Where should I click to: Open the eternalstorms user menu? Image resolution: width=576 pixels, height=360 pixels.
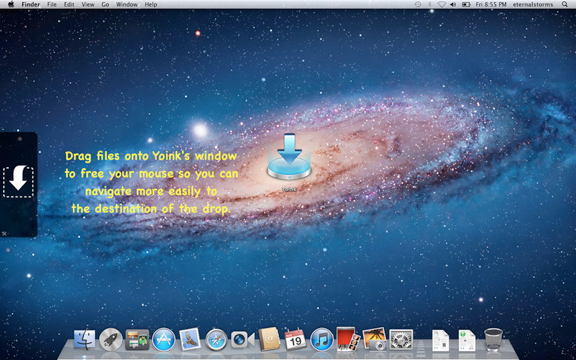(x=533, y=4)
